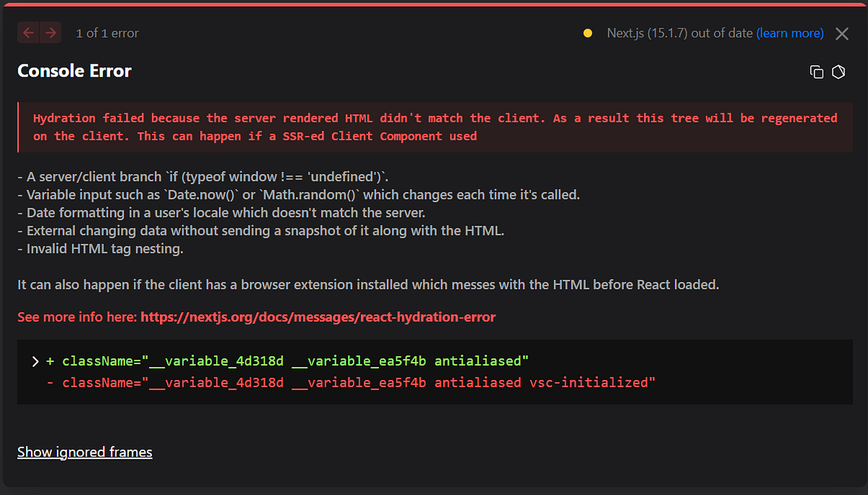The width and height of the screenshot is (868, 495).
Task: Select the Console Error heading
Action: (x=74, y=71)
